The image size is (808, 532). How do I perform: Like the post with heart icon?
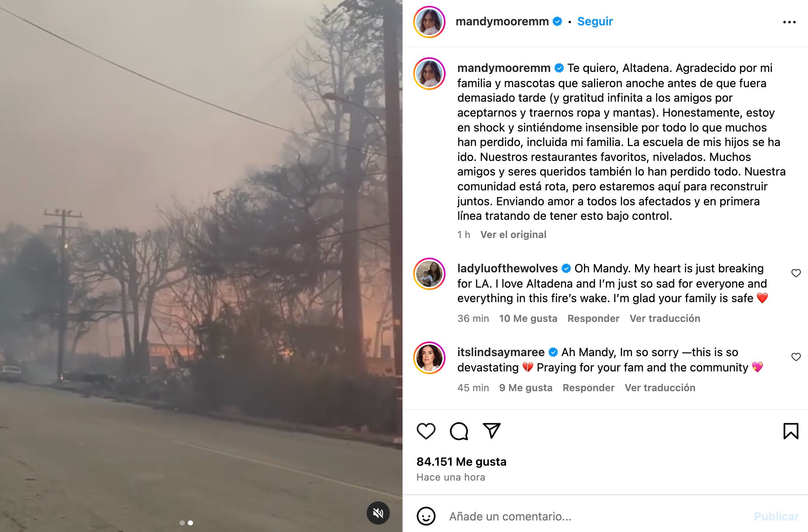tap(426, 431)
